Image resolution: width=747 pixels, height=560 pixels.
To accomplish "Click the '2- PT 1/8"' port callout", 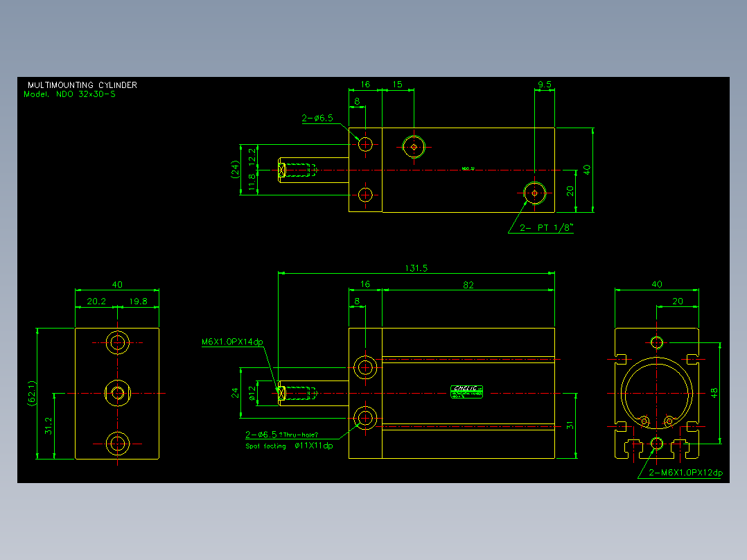I will [x=546, y=228].
